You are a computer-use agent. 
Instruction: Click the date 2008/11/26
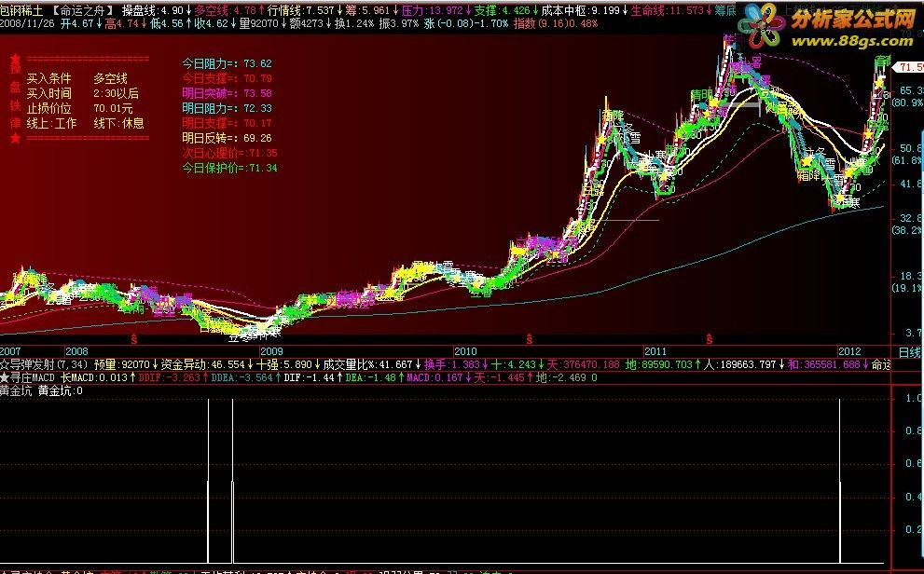(26, 23)
